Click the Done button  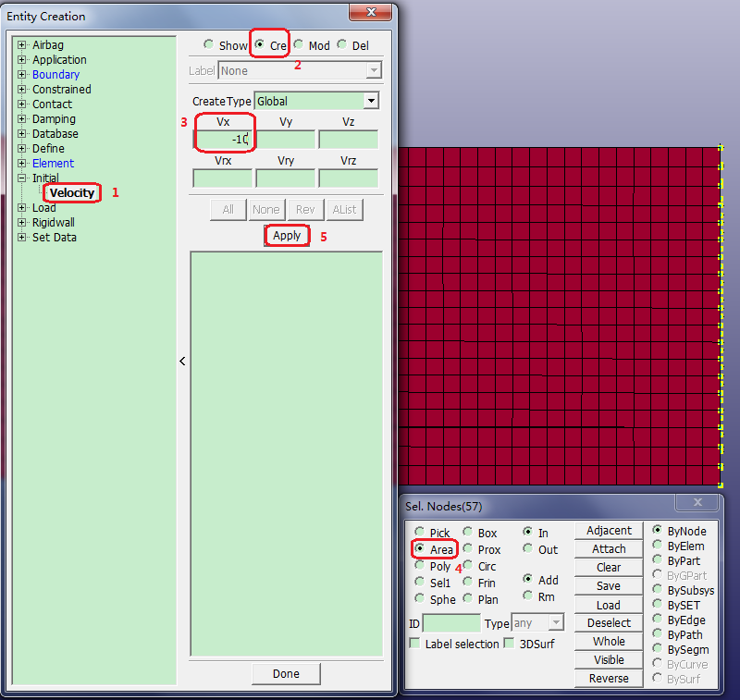pos(286,674)
